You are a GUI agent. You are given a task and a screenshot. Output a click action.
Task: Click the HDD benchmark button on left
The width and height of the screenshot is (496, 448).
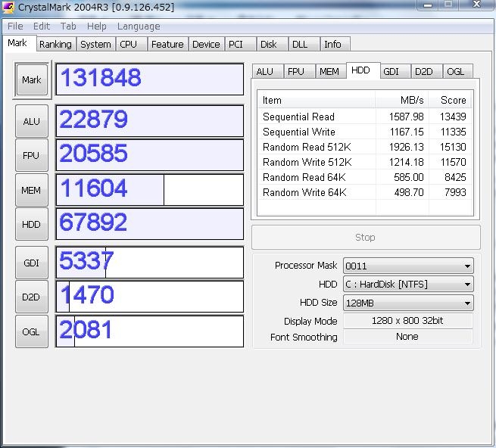[x=32, y=224]
